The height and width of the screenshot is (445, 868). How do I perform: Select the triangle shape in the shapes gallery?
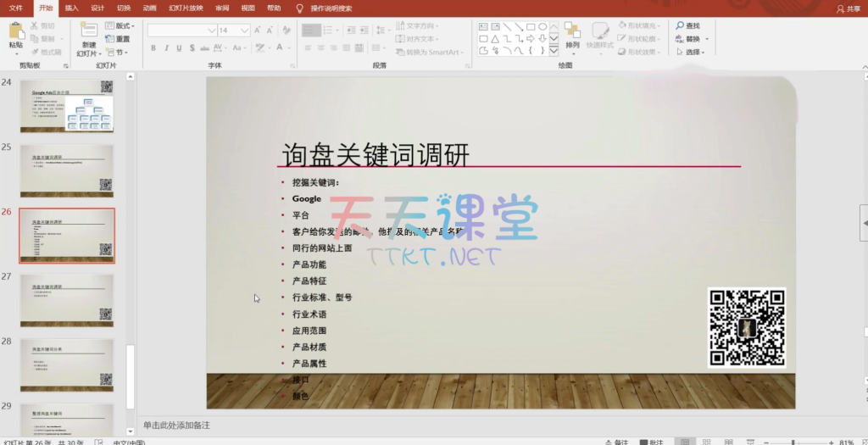click(494, 38)
